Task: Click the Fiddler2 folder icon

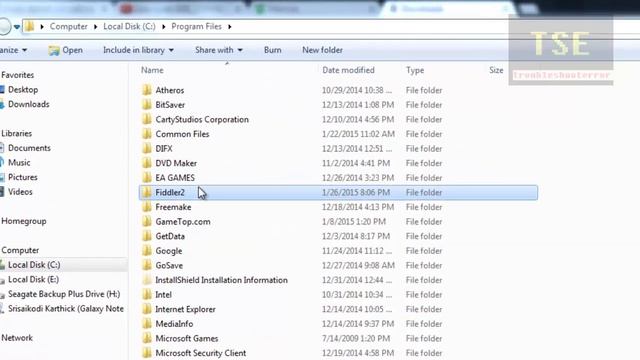Action: pyautogui.click(x=147, y=192)
